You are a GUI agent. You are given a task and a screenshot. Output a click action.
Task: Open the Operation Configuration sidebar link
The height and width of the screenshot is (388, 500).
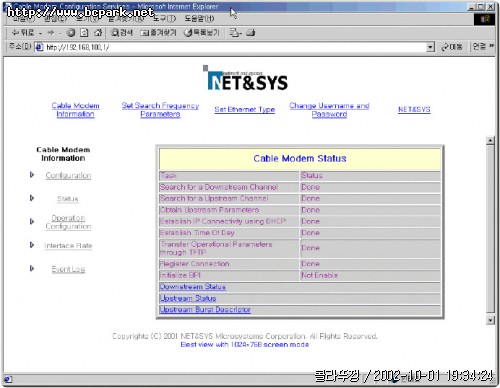click(x=68, y=222)
